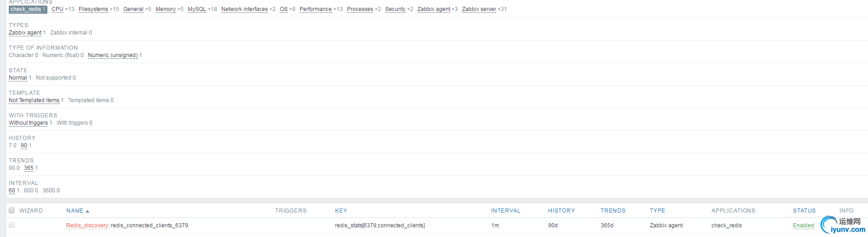This screenshot has height=237, width=868.
Task: Open item redis_connected_clients_6379
Action: pos(150,225)
